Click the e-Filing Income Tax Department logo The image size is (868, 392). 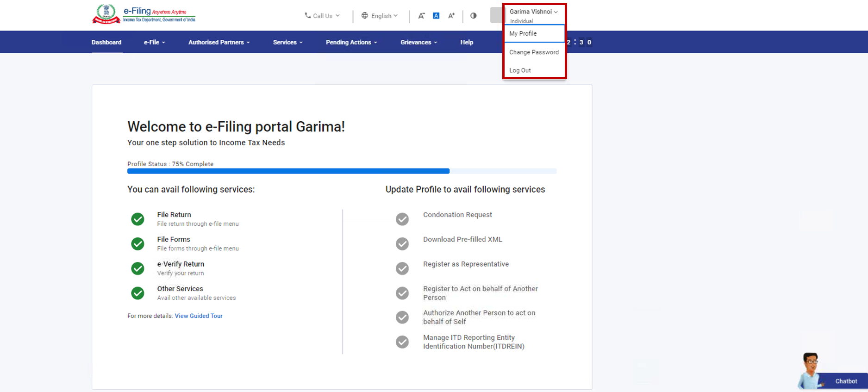pos(144,14)
